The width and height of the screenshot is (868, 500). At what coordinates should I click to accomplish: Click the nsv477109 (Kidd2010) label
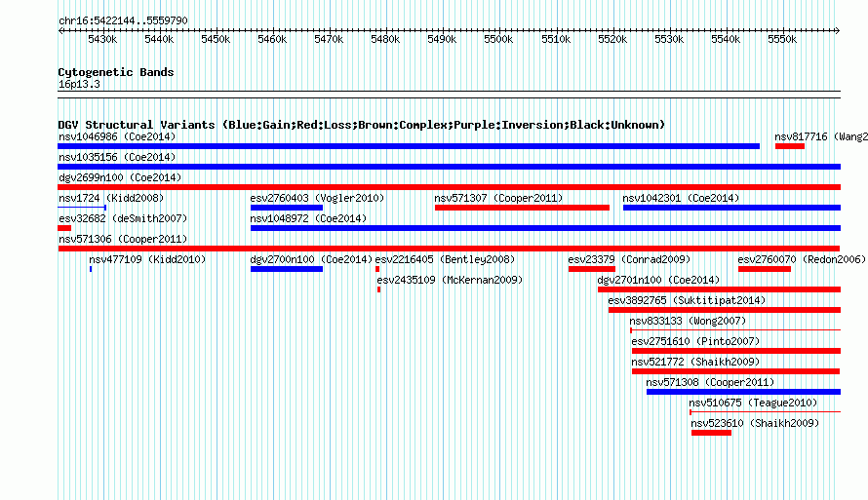(x=147, y=259)
